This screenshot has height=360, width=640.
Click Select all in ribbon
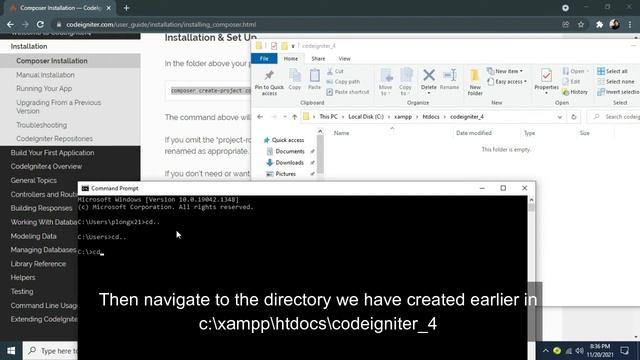point(612,71)
